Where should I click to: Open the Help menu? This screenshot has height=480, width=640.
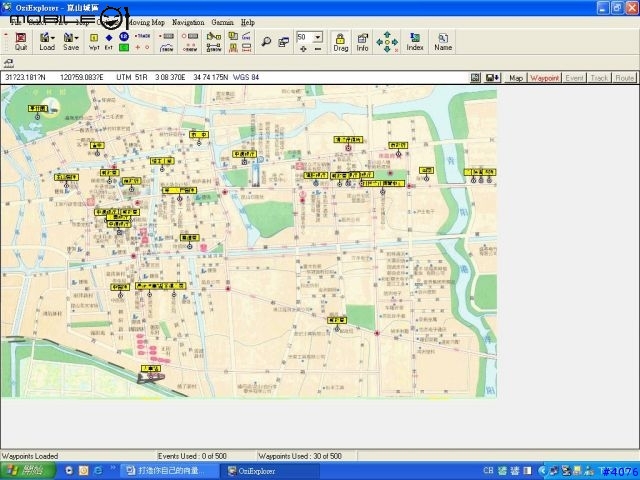tap(247, 22)
